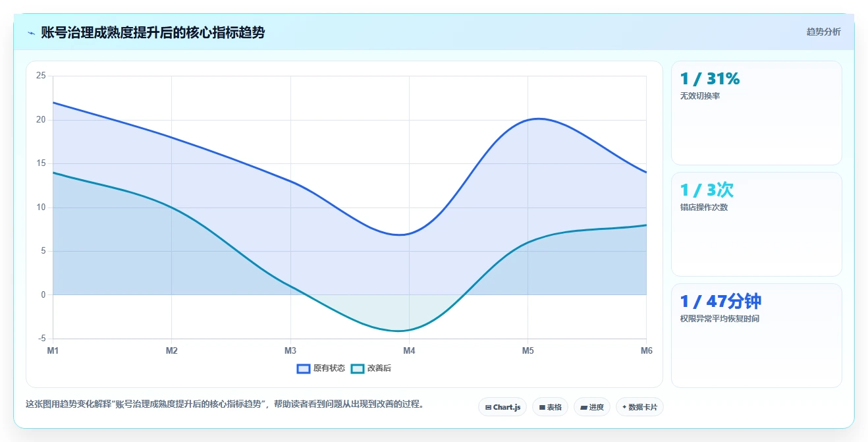Click the 1 / 3次 metric value

click(707, 190)
